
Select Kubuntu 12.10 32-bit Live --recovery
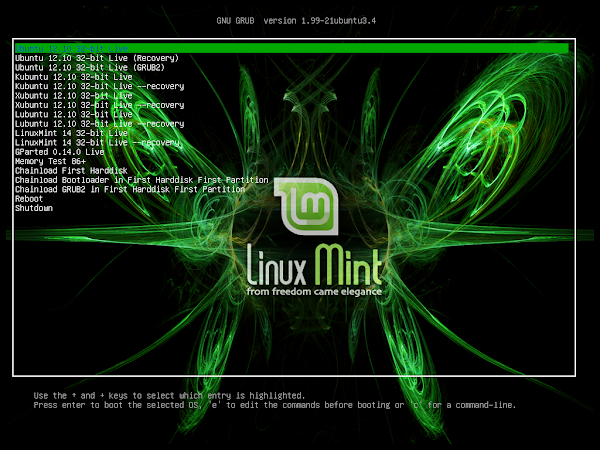(99, 86)
